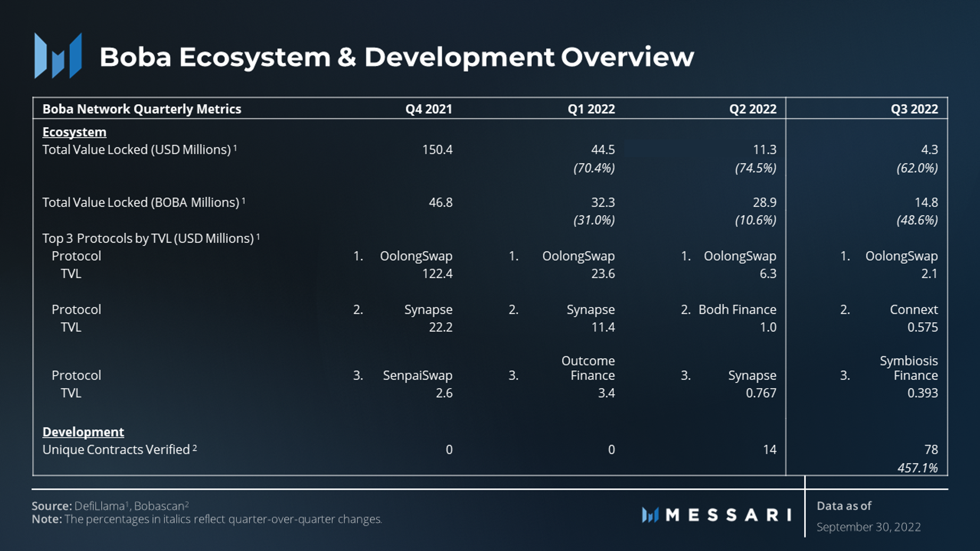Click the Bobascan source reference

(159, 506)
